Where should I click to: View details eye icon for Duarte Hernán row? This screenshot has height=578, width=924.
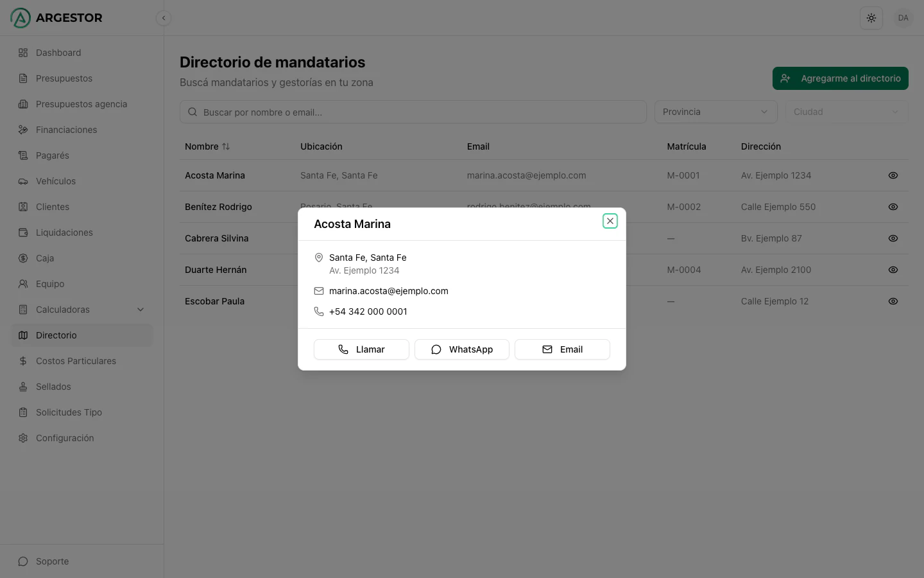point(893,270)
